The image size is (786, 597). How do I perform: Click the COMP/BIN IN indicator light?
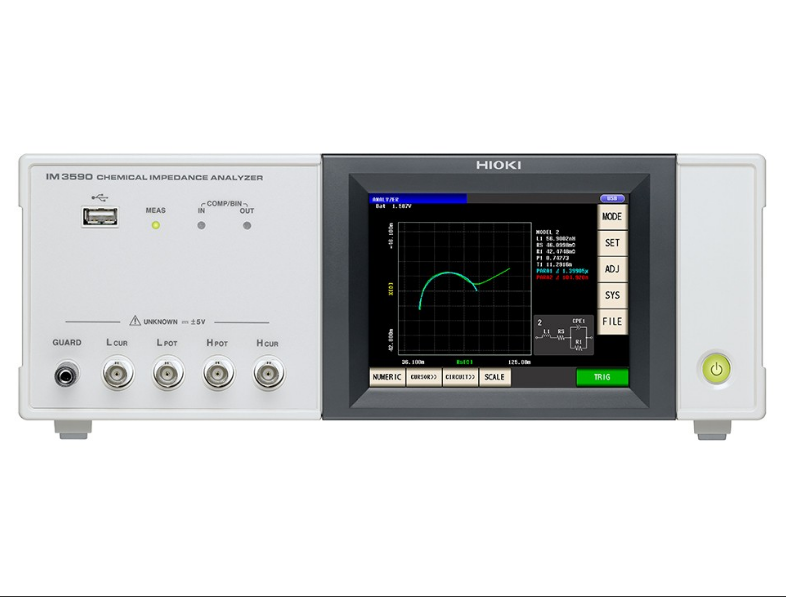point(201,225)
